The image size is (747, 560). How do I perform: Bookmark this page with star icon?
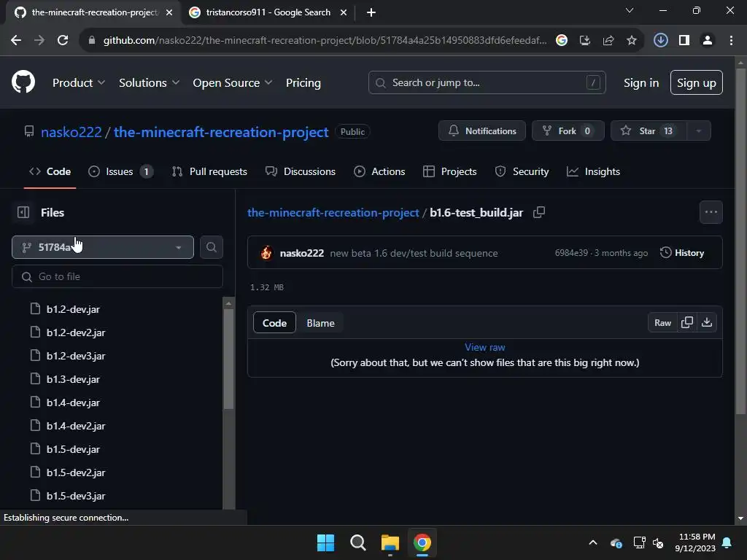click(x=631, y=40)
